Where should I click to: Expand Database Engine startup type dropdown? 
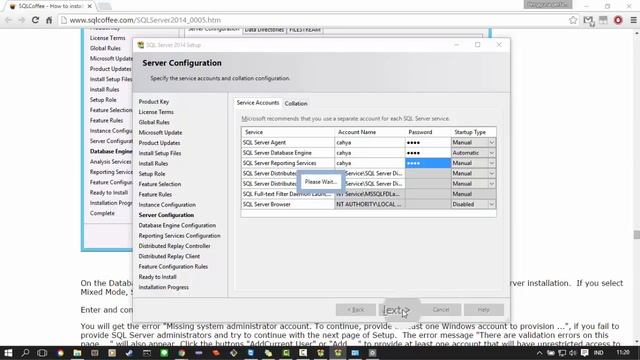coord(491,153)
